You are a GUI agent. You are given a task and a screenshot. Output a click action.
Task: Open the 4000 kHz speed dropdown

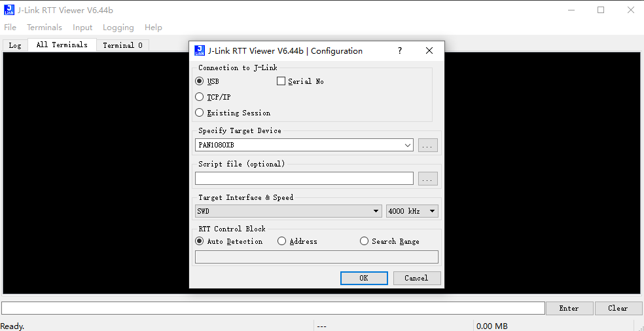coord(412,211)
